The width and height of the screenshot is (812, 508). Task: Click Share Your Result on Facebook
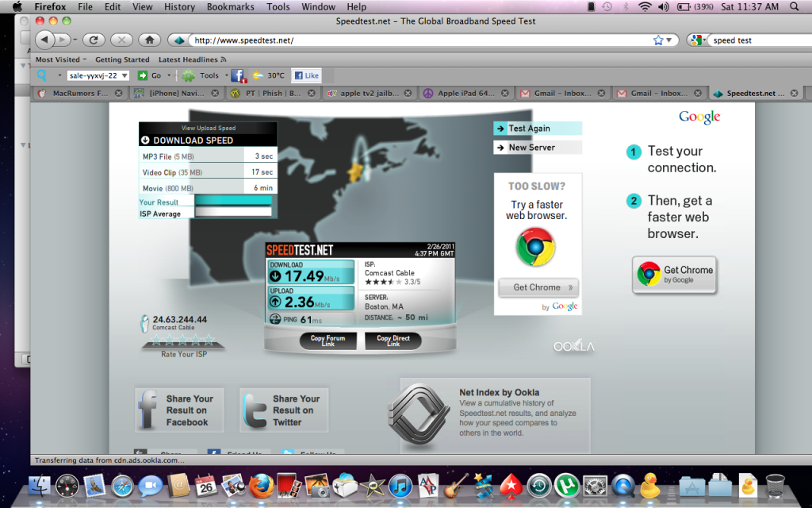click(x=179, y=410)
